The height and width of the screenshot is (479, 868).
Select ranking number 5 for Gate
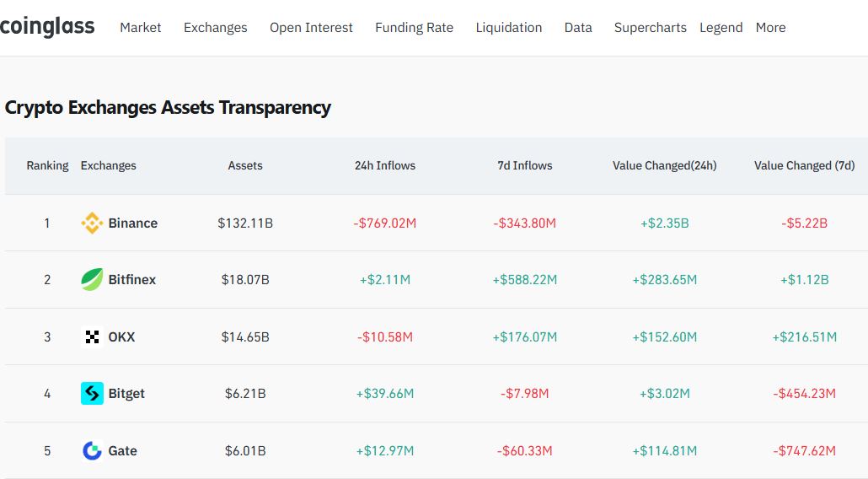[x=47, y=451]
